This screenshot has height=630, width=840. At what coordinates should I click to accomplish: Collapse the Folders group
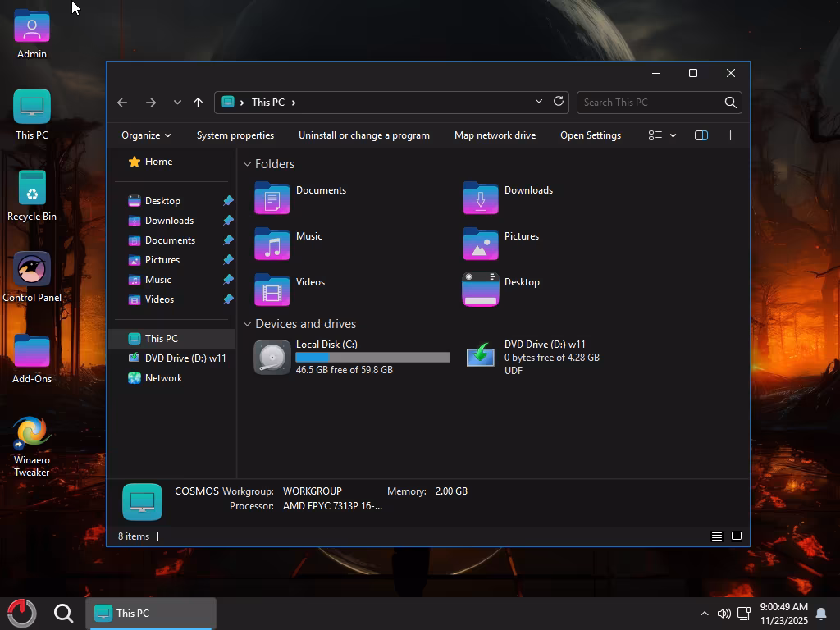(x=247, y=164)
